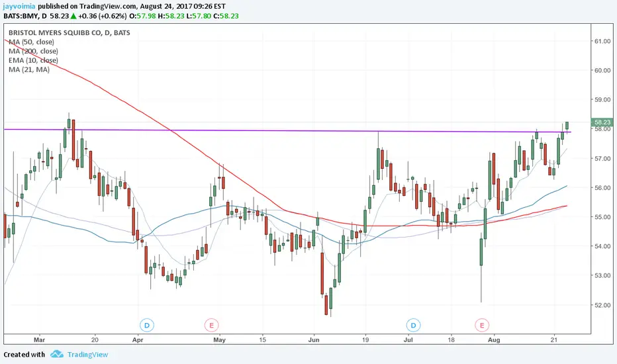617x364 pixels.
Task: Click the dividend marker near April
Action: 147,326
